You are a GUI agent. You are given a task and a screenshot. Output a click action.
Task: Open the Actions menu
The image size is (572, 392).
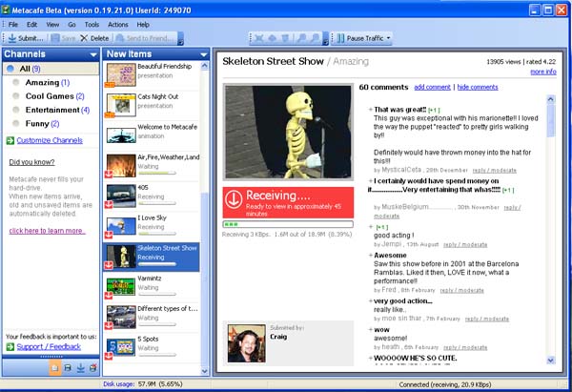(118, 25)
